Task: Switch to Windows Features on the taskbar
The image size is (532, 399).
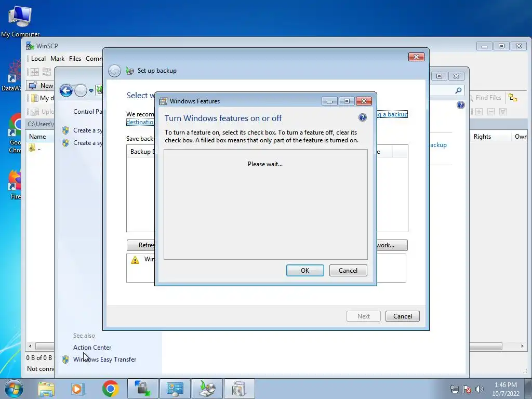Action: tap(239, 389)
